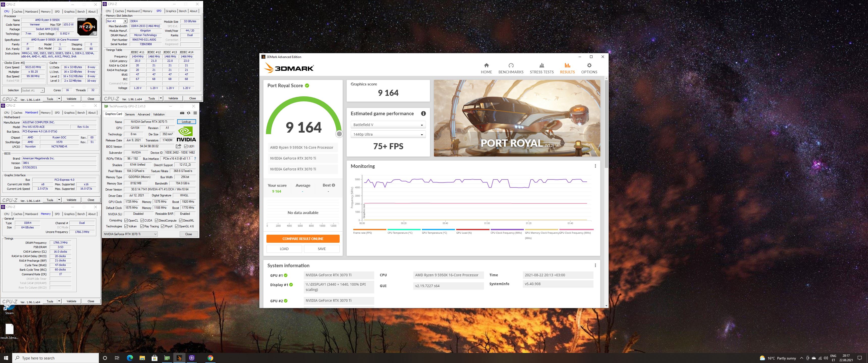The width and height of the screenshot is (868, 363).
Task: Click Validate in CPU-Z Memory window
Action: pos(71,301)
